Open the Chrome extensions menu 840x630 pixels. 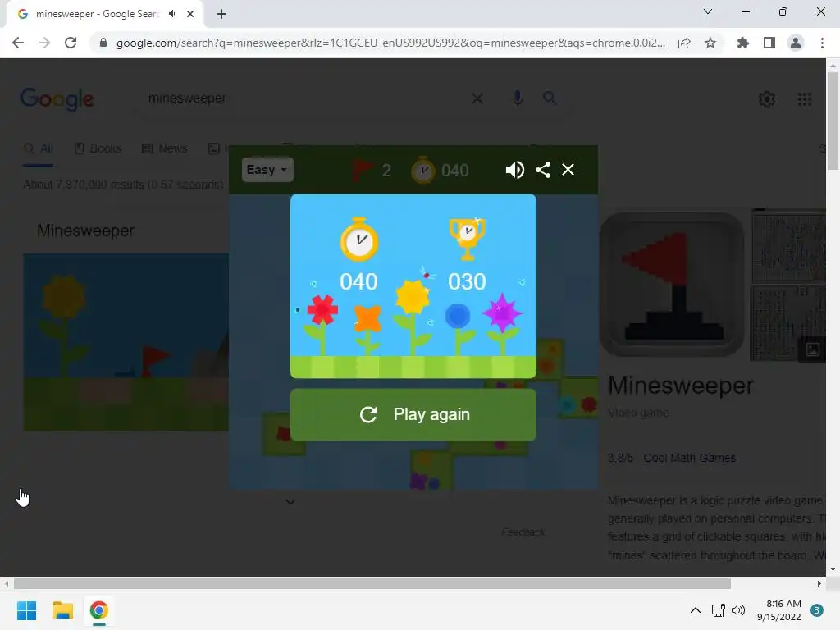[x=742, y=43]
